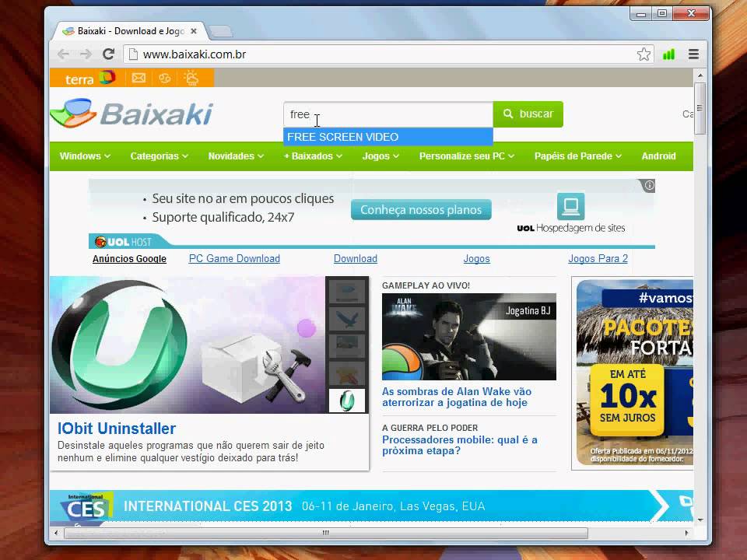Open the Terra horoscope icon
The width and height of the screenshot is (747, 560).
(165, 78)
